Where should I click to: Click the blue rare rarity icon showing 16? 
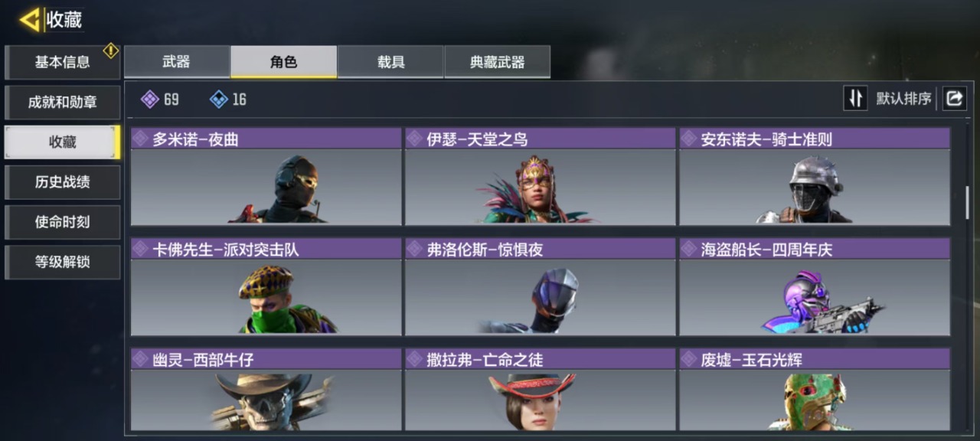pos(218,100)
